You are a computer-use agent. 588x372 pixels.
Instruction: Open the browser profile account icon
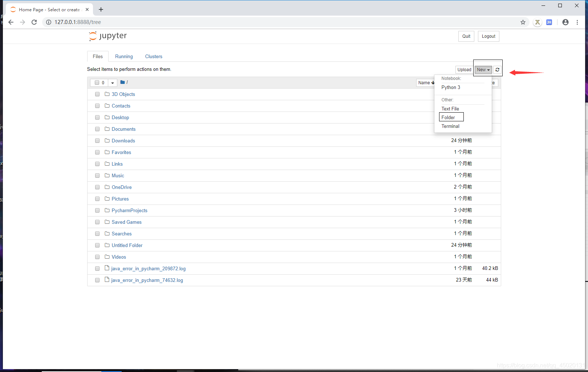click(565, 22)
